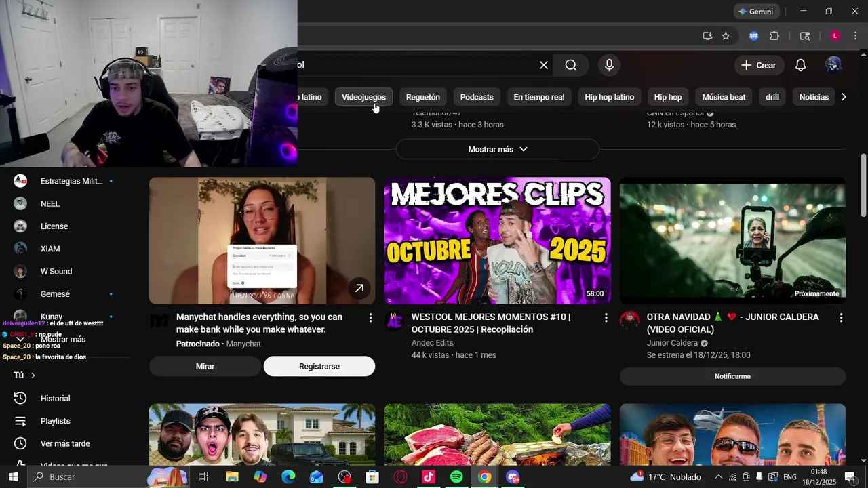The width and height of the screenshot is (868, 488).
Task: Open Chrome extensions puzzle menu
Action: (774, 36)
